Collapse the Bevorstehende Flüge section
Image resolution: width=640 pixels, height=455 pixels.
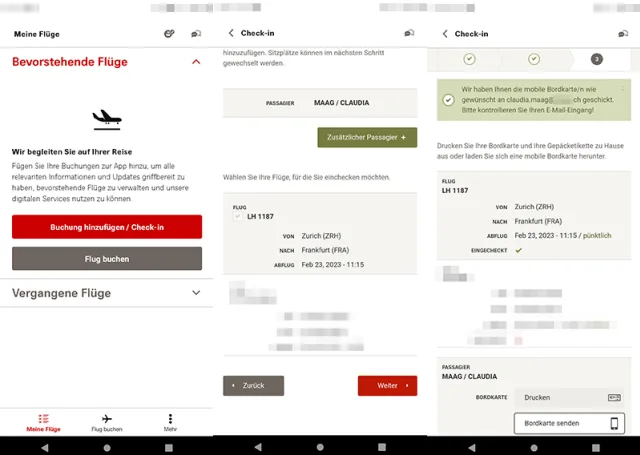tap(196, 62)
